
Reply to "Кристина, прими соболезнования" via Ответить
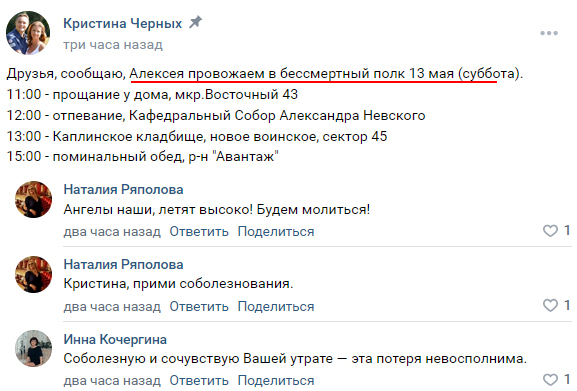[199, 306]
